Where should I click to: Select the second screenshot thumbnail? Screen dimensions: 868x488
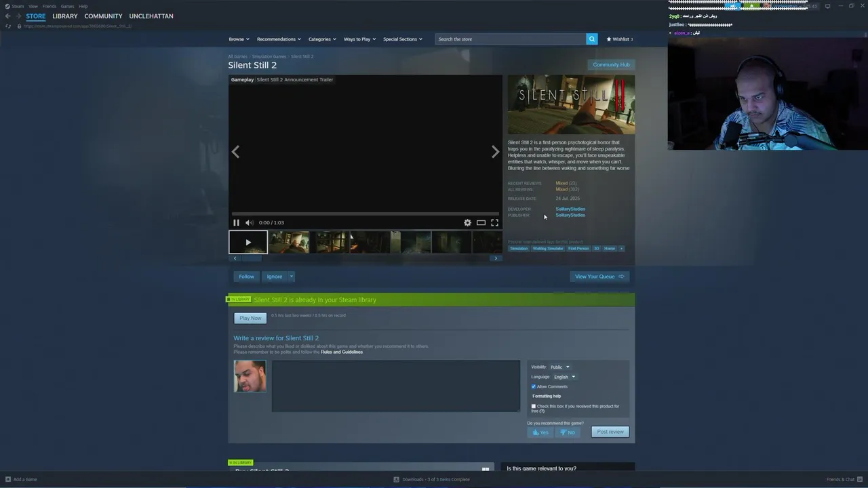click(x=330, y=242)
